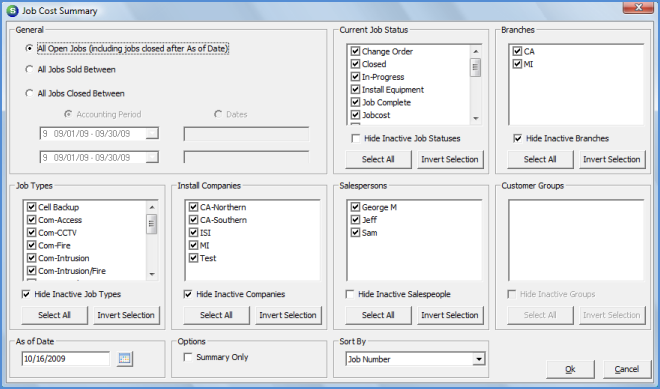
Task: Click Select All under Current Job Status
Action: point(378,160)
